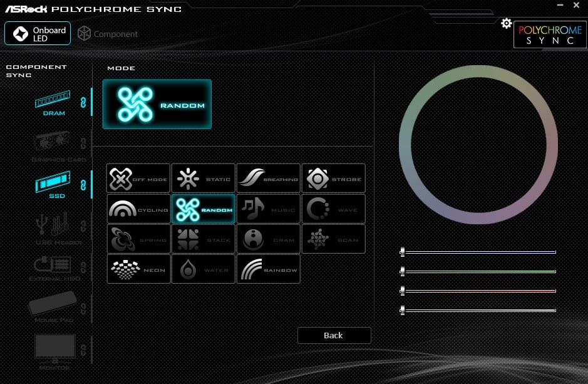Image resolution: width=588 pixels, height=384 pixels.
Task: Select the Off Mode lighting effect
Action: pyautogui.click(x=138, y=178)
